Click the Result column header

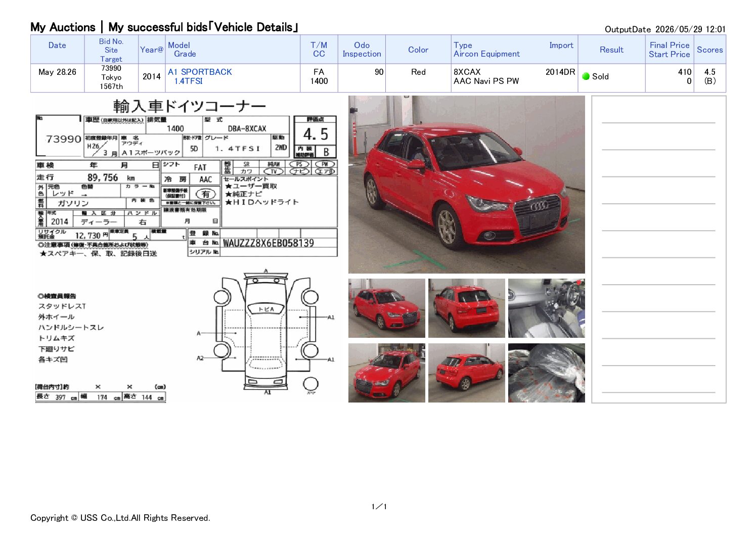click(x=611, y=50)
